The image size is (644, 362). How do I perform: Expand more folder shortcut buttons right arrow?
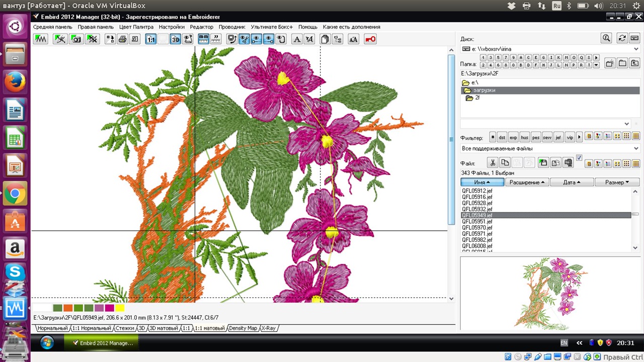(x=596, y=57)
